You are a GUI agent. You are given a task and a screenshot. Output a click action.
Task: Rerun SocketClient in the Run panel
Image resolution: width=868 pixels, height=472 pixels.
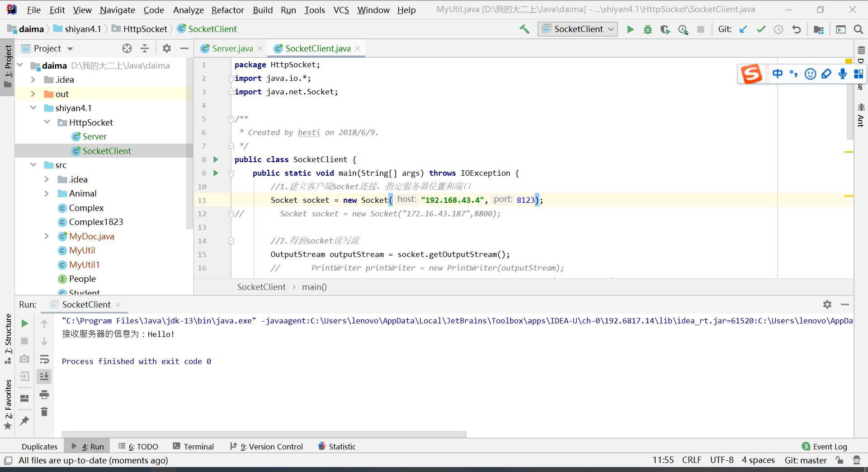25,323
